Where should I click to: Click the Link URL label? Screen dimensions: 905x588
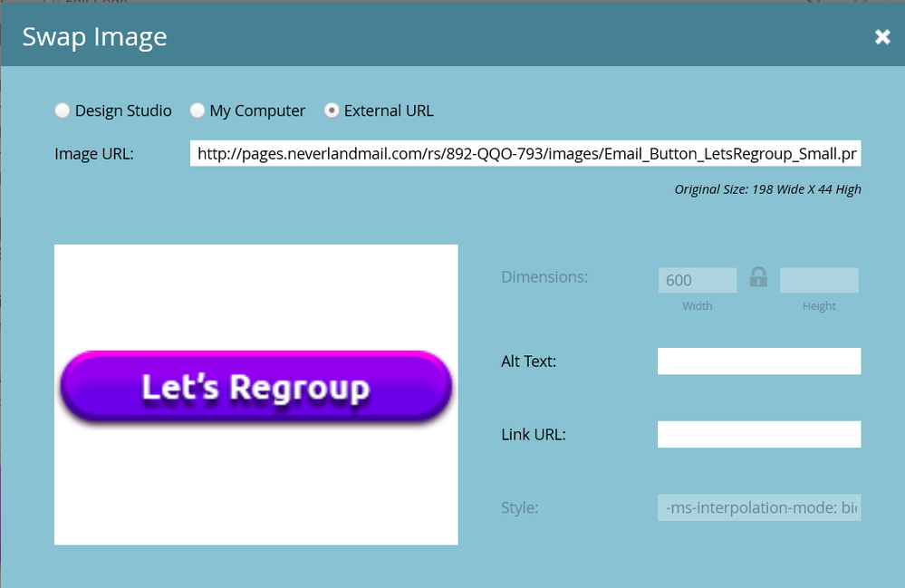click(533, 434)
